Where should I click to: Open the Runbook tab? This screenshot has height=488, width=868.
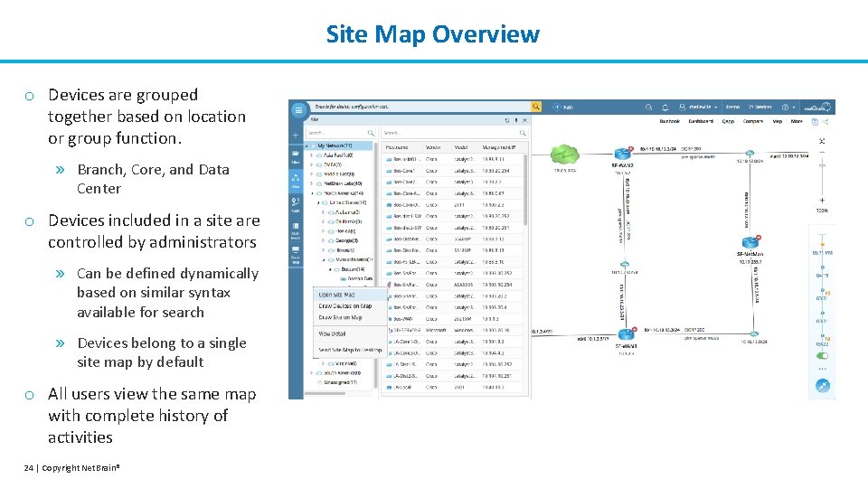[669, 121]
